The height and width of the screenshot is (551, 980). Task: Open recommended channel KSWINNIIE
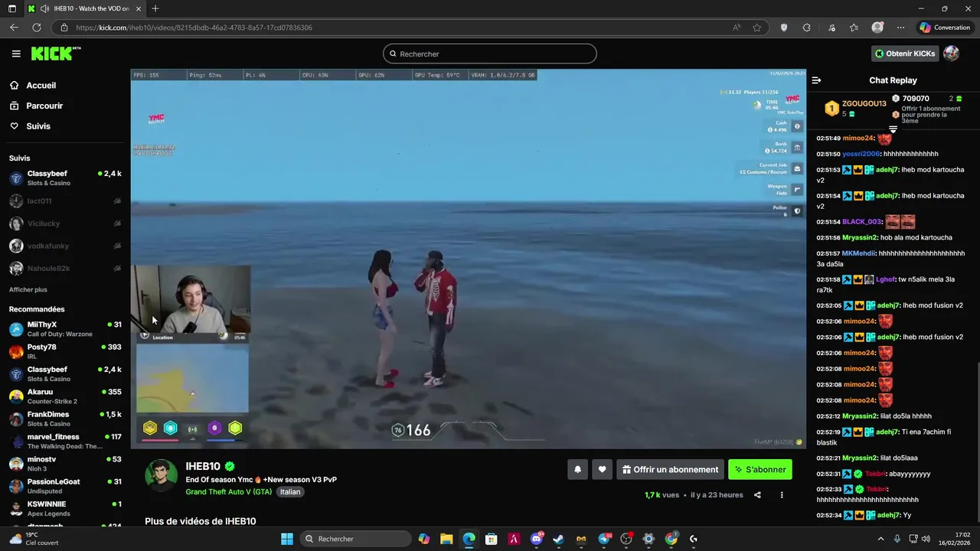tap(65, 508)
